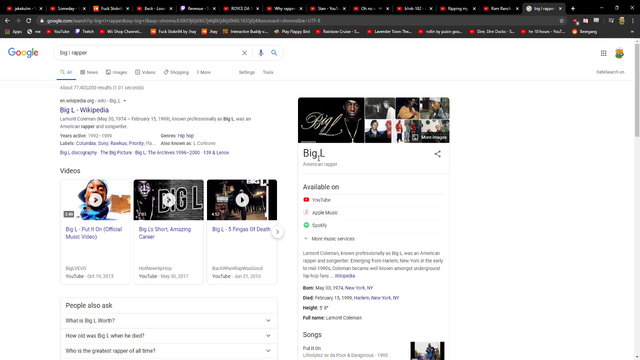
Task: Click 'Harlem' death place link
Action: 362,298
